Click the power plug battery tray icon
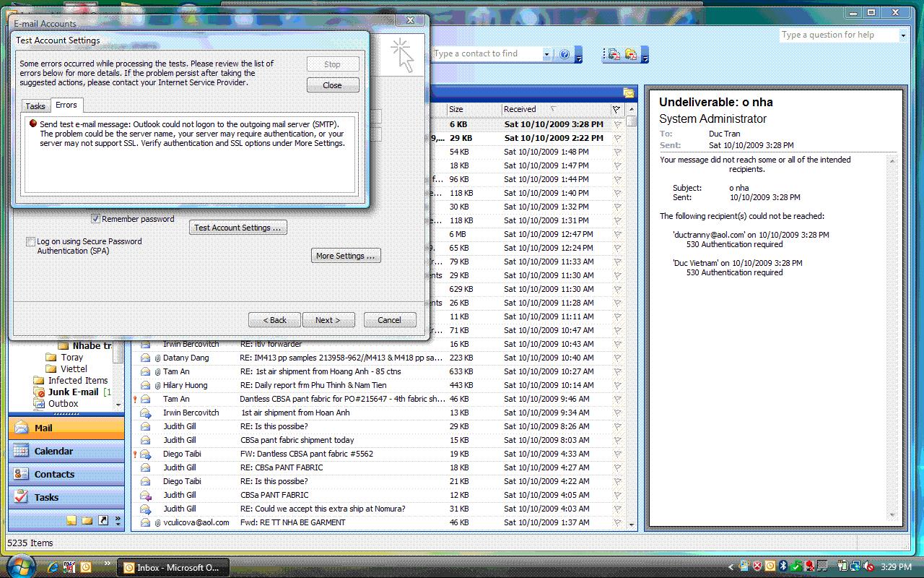The height and width of the screenshot is (578, 924). [x=842, y=566]
